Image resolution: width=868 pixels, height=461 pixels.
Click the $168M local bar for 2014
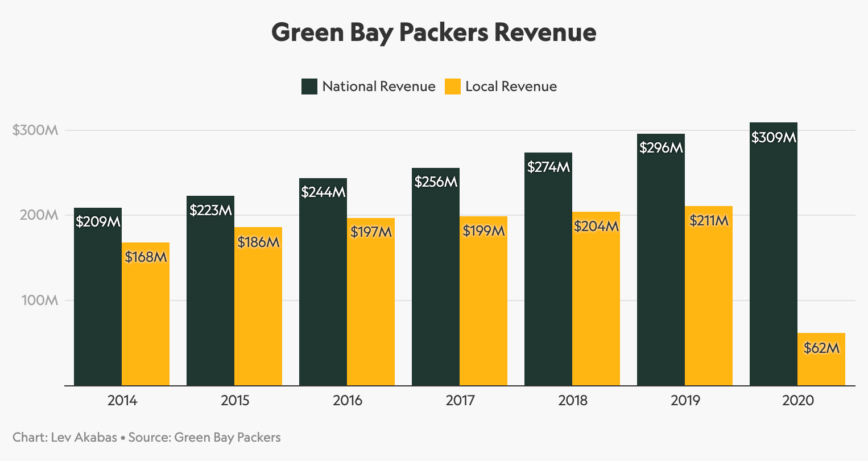pos(145,313)
